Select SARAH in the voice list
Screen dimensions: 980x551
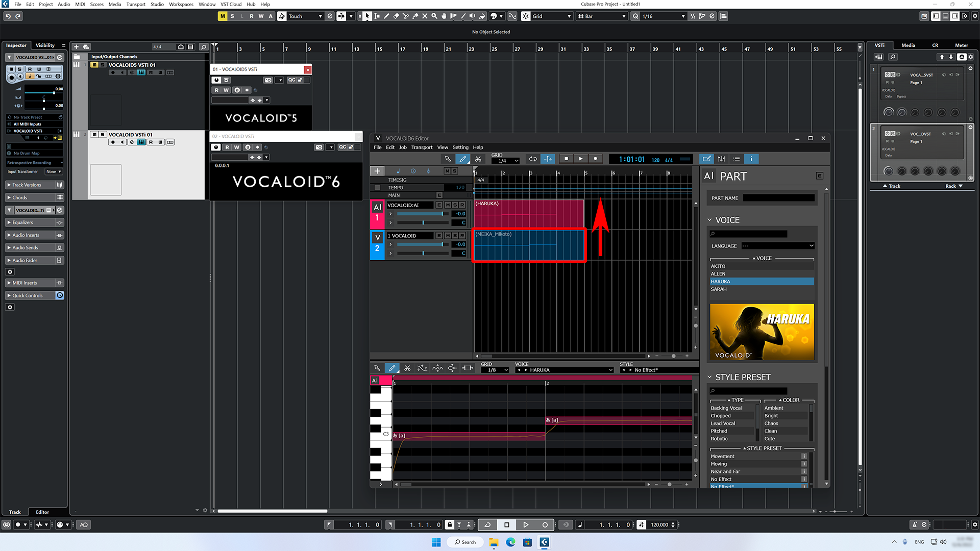tap(720, 289)
